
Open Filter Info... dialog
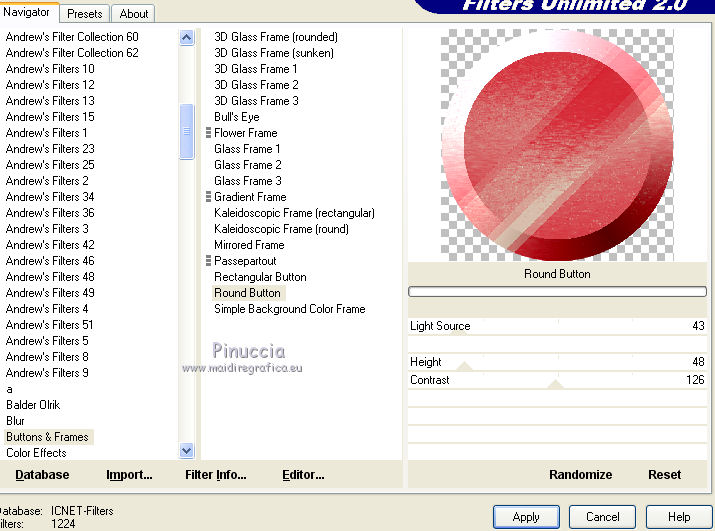tap(216, 474)
